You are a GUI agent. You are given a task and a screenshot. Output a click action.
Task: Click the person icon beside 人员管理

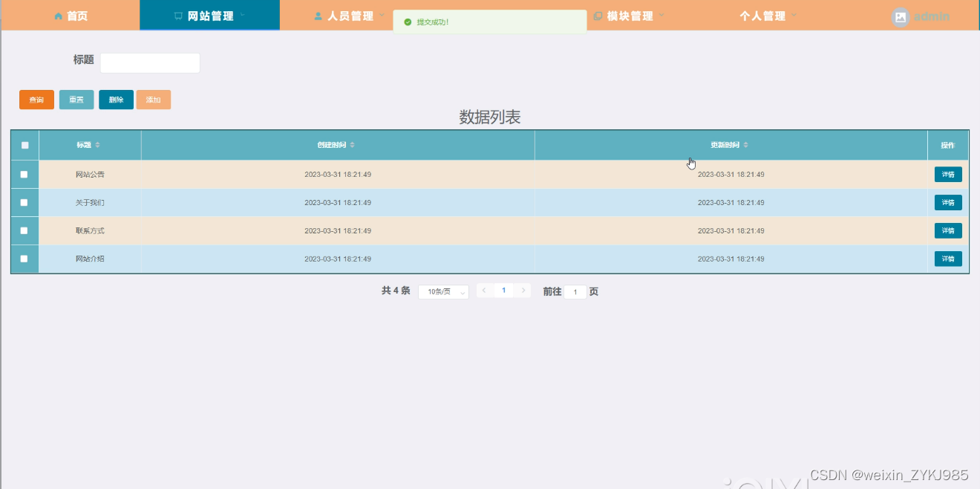click(317, 15)
